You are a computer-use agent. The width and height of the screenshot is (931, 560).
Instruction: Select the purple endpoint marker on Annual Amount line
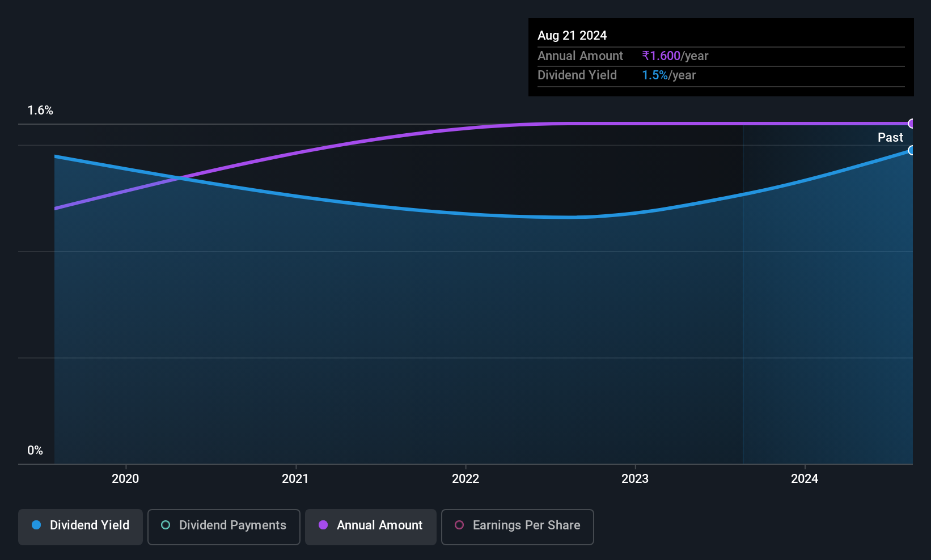pos(912,124)
